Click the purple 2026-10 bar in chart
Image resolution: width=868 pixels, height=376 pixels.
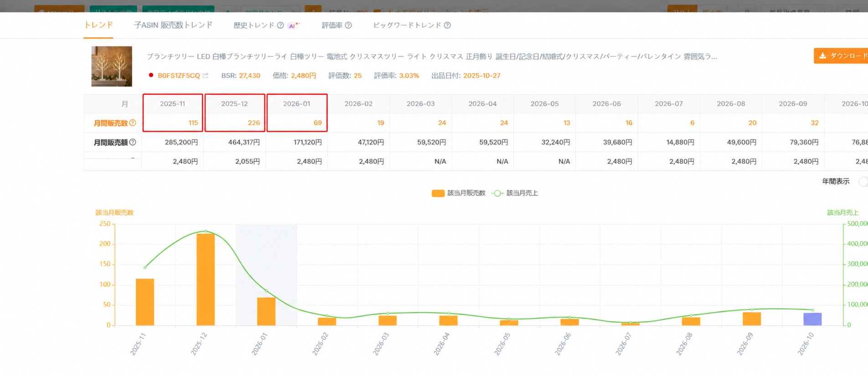tap(812, 319)
